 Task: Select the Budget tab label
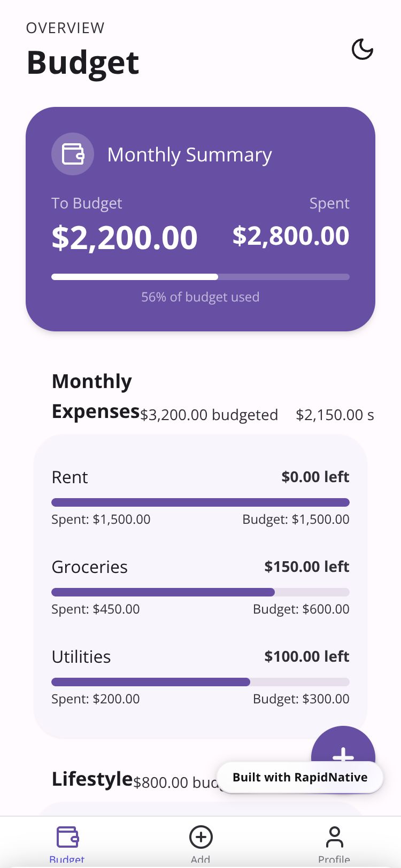coord(67,859)
